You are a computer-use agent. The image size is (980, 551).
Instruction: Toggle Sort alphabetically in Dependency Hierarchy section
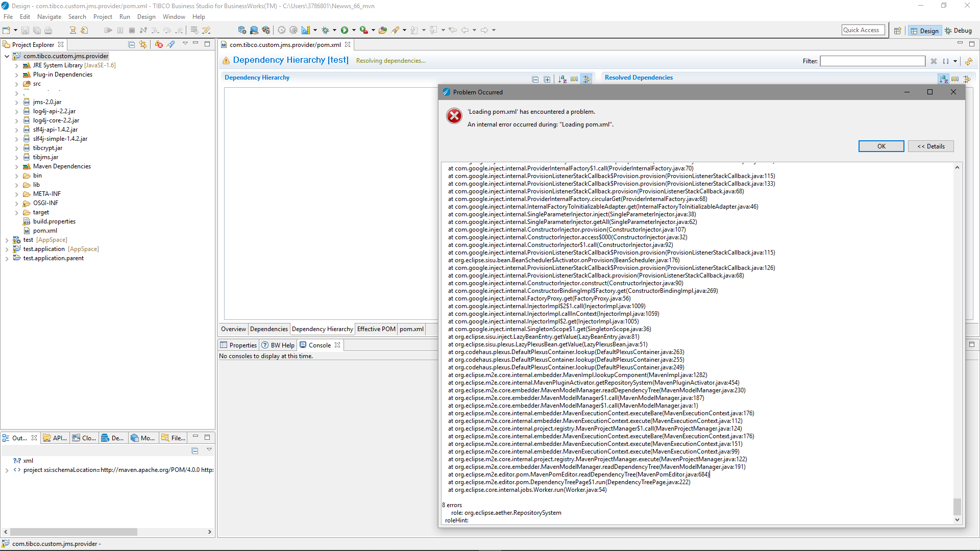tap(562, 79)
